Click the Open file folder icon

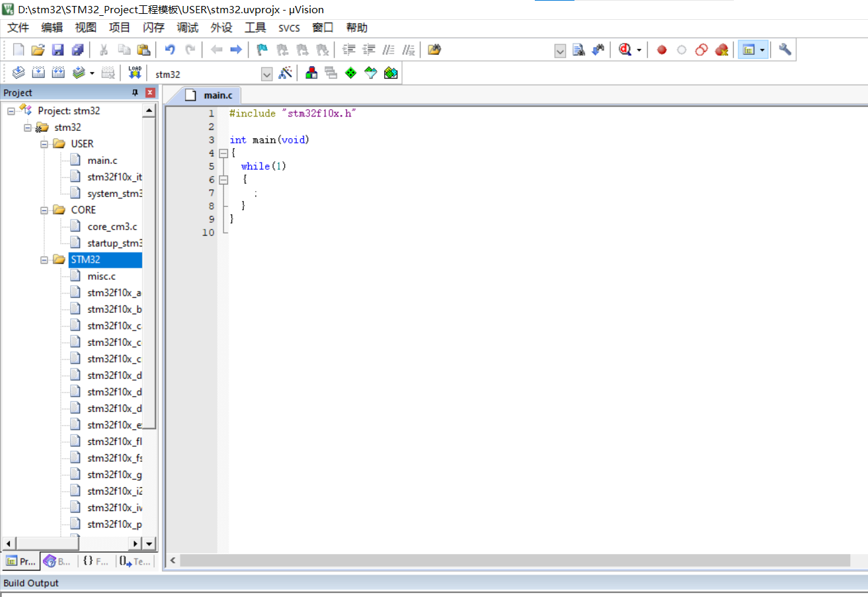click(x=38, y=50)
